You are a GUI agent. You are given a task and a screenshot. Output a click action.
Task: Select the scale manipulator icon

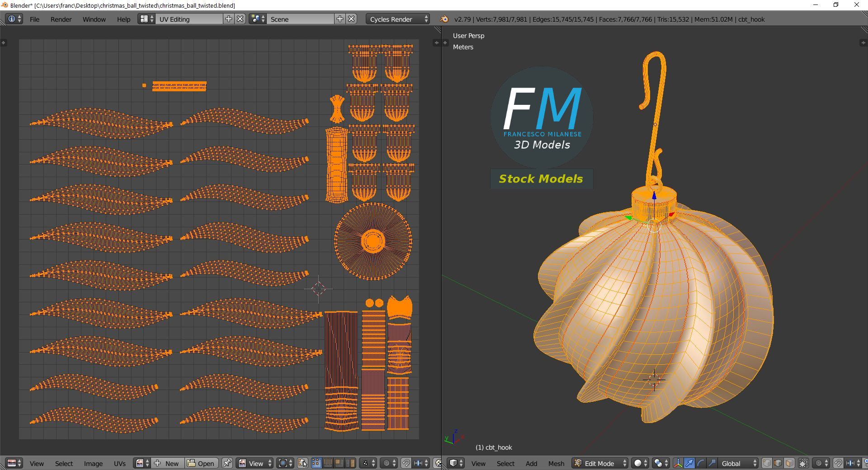click(x=712, y=463)
